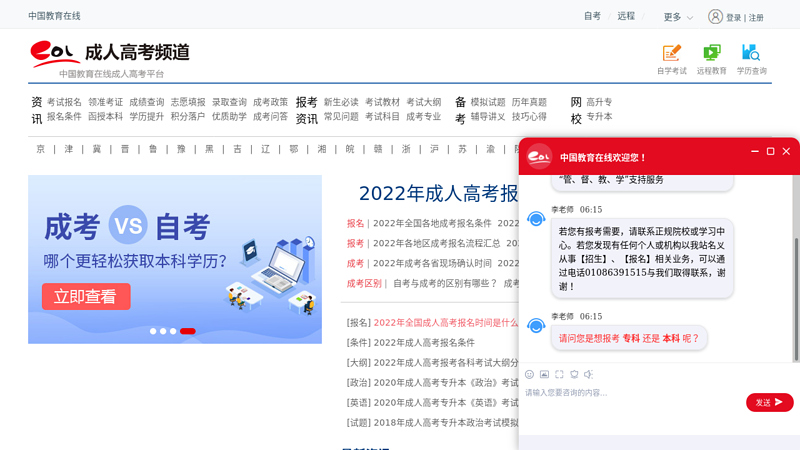Click the 立即查看 banner button

[86, 296]
